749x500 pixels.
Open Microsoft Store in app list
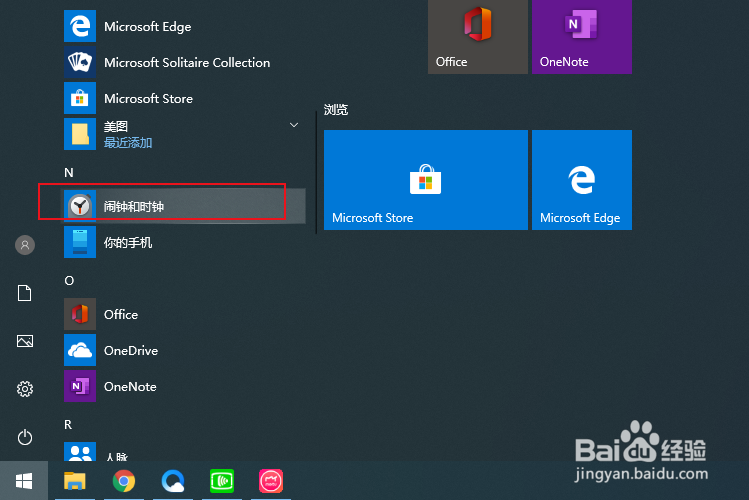184,98
